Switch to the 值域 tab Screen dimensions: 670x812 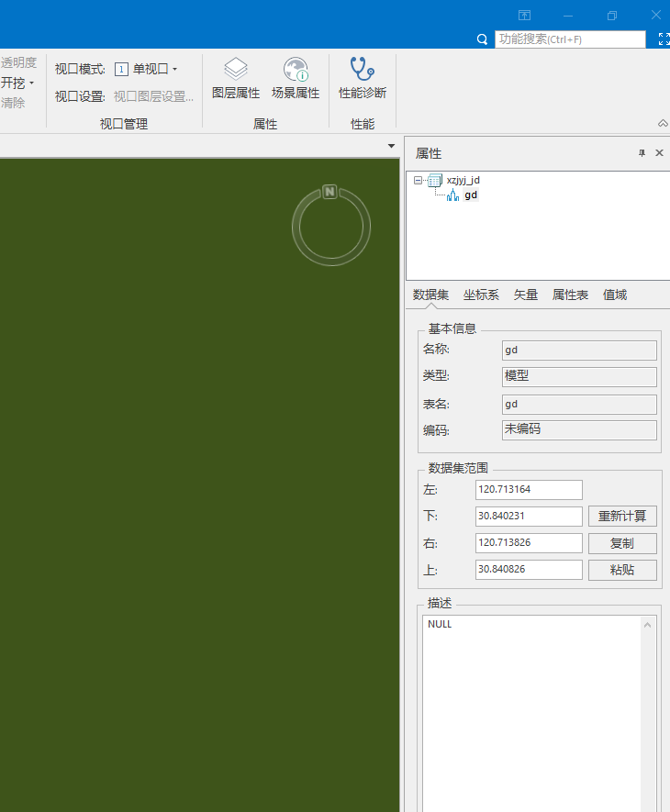click(x=615, y=295)
